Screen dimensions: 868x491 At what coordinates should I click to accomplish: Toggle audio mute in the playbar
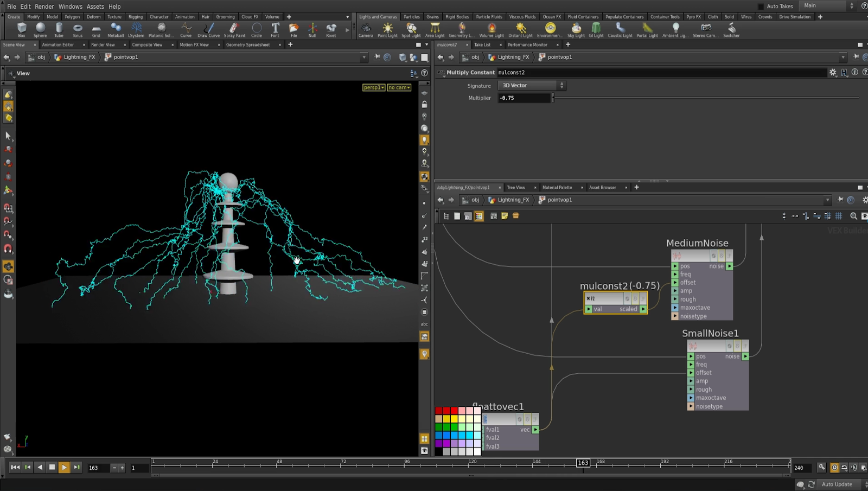pyautogui.click(x=854, y=467)
